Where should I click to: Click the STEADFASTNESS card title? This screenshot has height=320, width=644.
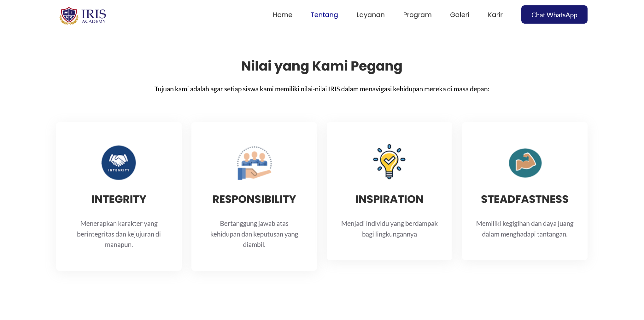525,199
